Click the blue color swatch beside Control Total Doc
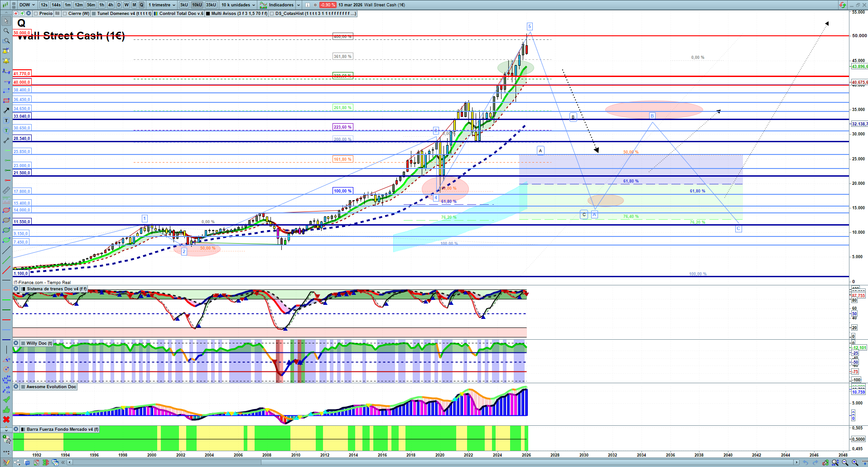The width and height of the screenshot is (868, 467). [156, 14]
